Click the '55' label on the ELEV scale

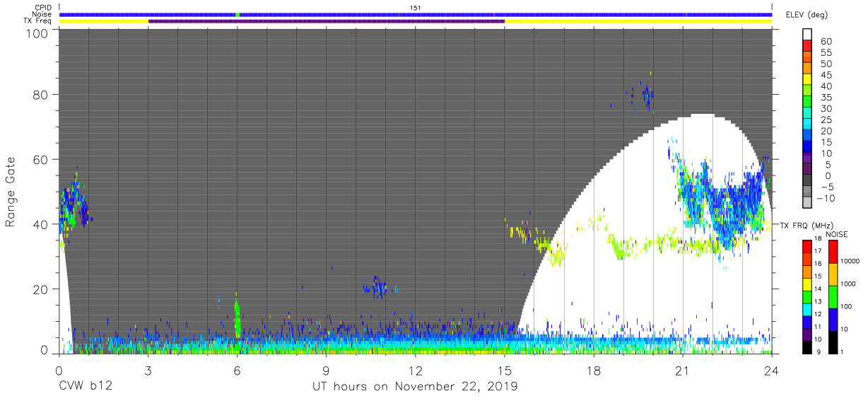(x=825, y=53)
